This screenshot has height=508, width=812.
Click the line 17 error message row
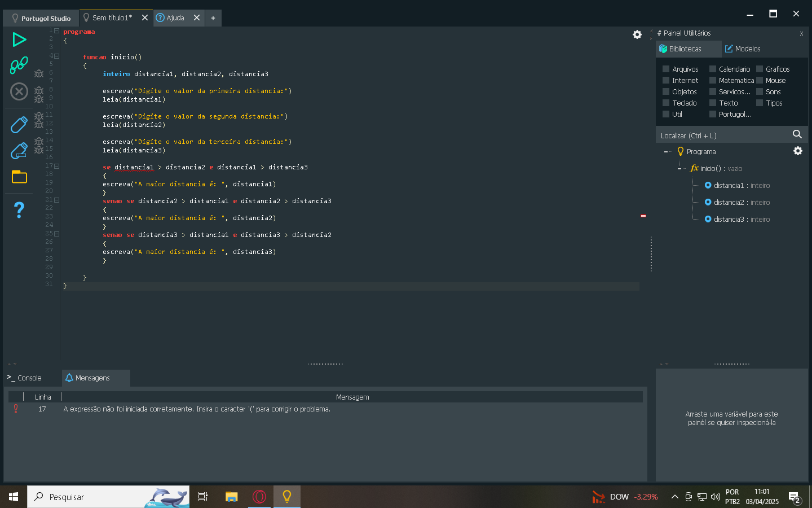(325, 409)
